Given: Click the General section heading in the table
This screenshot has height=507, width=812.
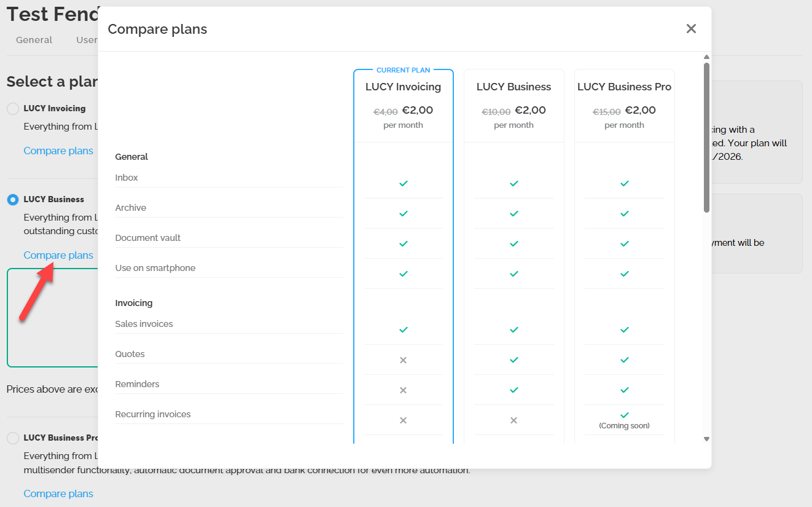Looking at the screenshot, I should click(131, 157).
